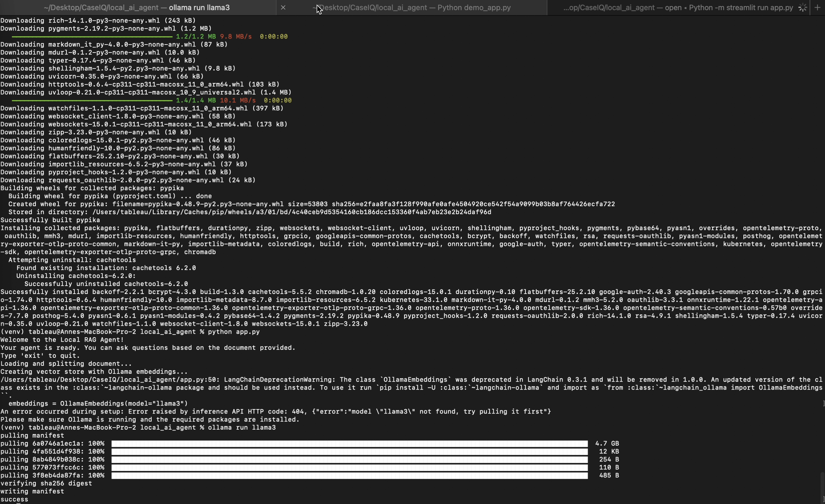
Task: Click the busy spinner on the streamlit tab
Action: point(802,7)
